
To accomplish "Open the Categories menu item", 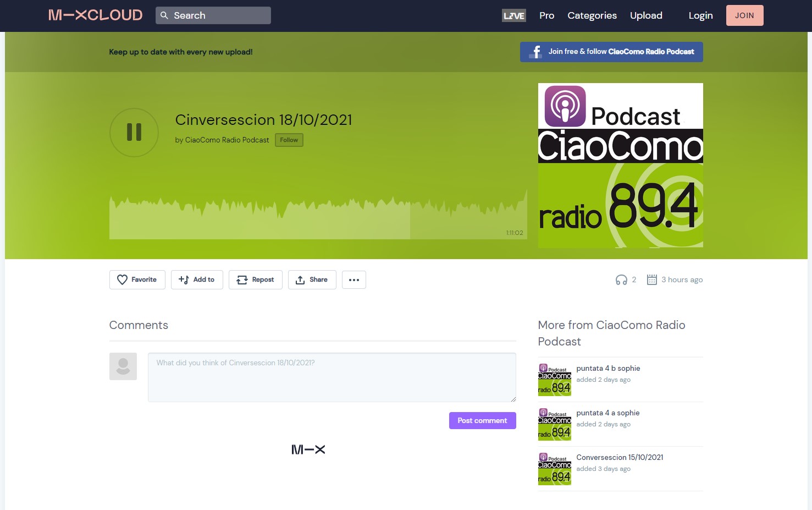I will point(592,15).
